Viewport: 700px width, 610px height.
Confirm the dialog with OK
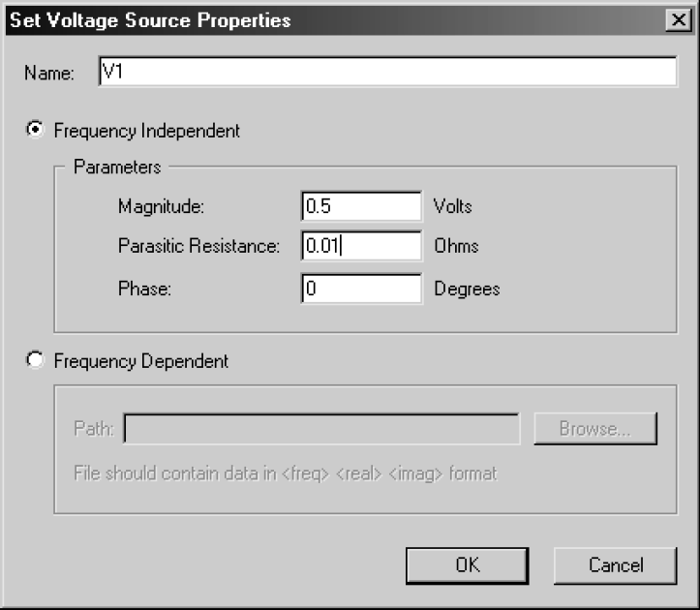point(469,565)
